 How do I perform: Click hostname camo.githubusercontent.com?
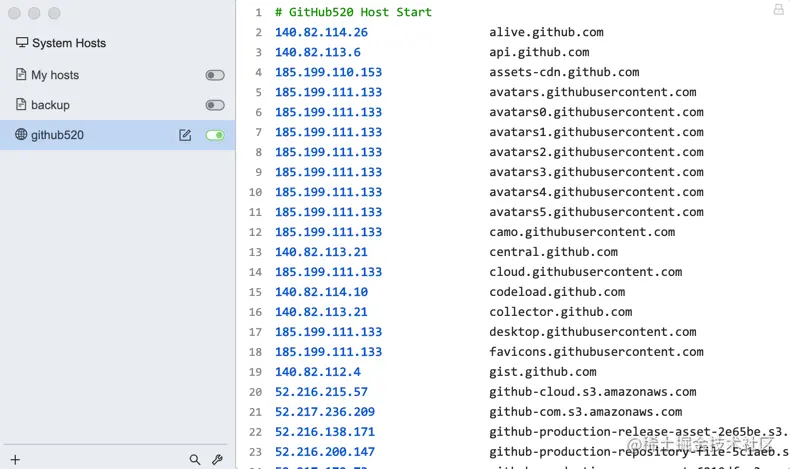582,232
